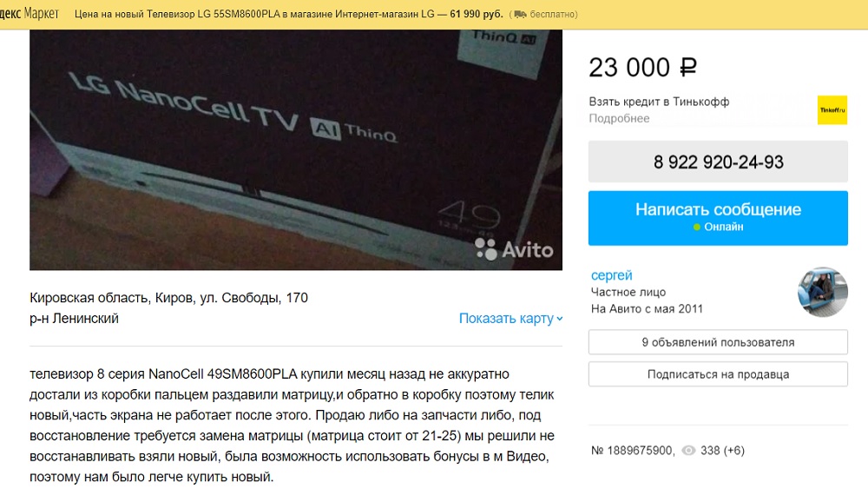Viewport: 868px width, 502px height.
Task: Click the free delivery truck icon
Action: (520, 15)
